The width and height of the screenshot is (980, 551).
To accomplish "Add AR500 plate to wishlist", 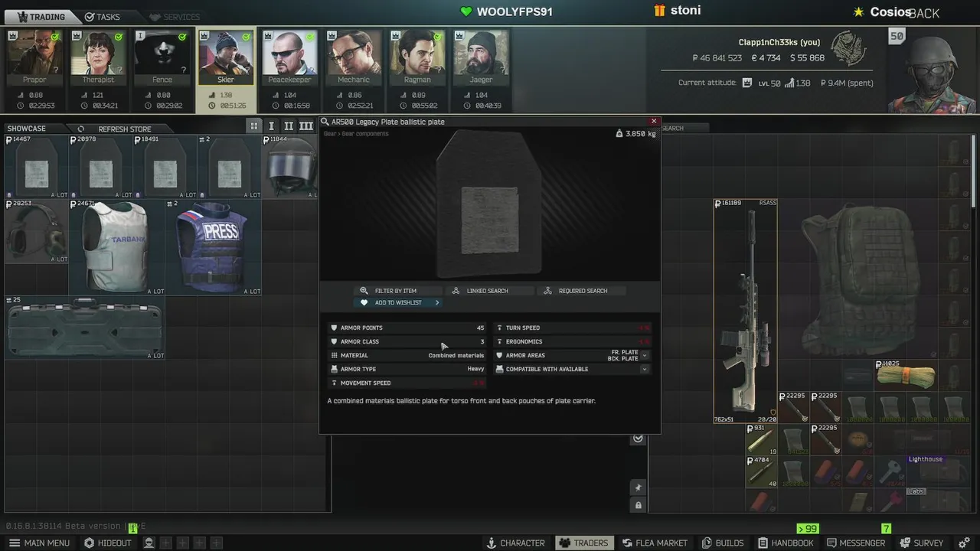I will (x=398, y=302).
